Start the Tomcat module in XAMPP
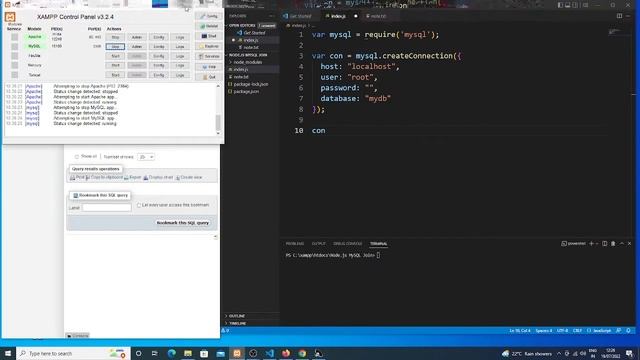640x360 pixels. (115, 75)
